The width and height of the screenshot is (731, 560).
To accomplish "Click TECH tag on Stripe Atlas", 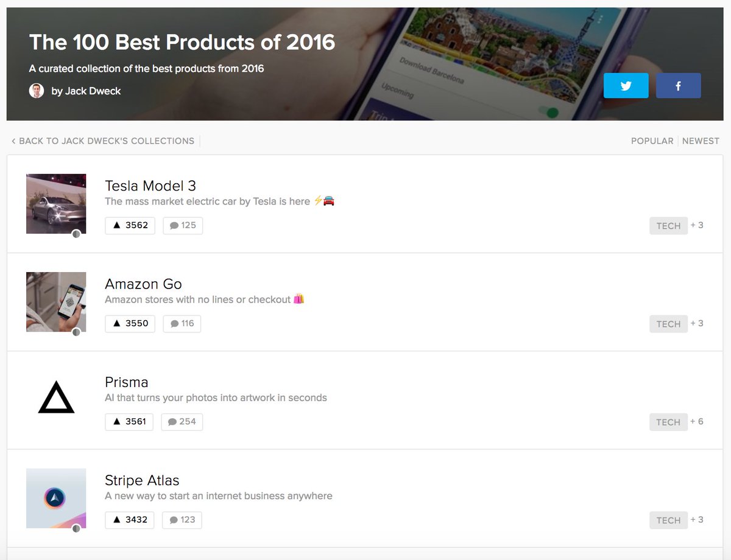I will click(x=668, y=520).
